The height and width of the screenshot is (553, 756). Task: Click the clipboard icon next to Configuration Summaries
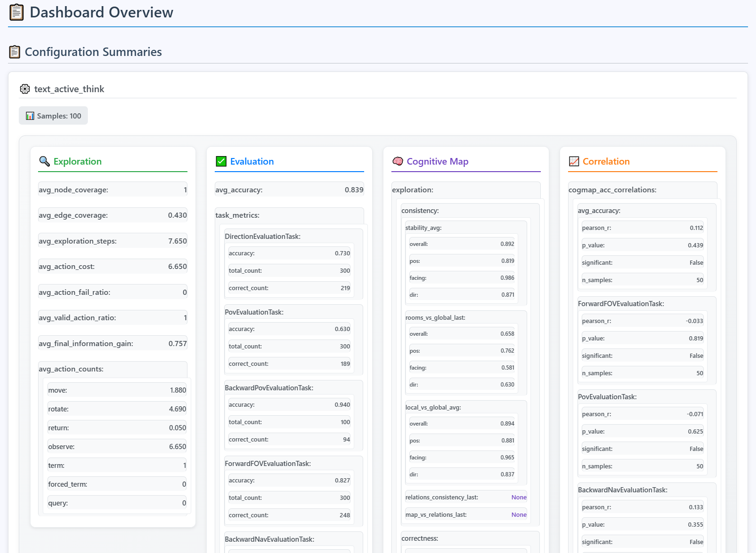click(x=15, y=52)
